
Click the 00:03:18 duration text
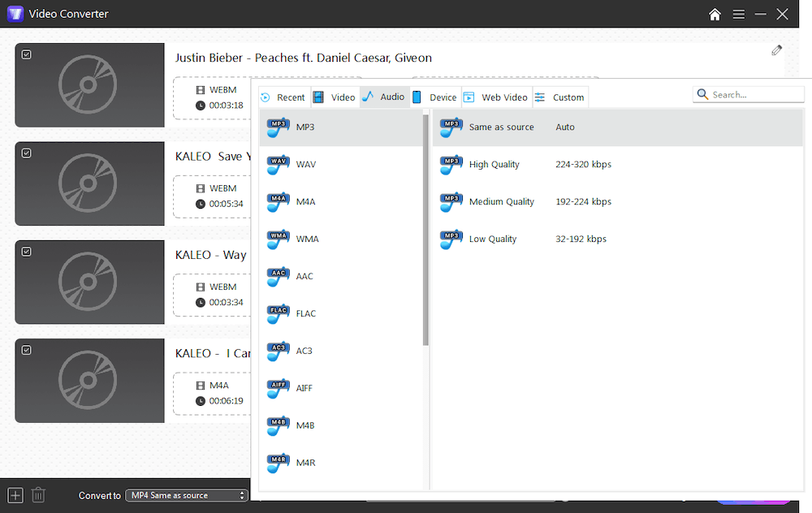pyautogui.click(x=226, y=105)
